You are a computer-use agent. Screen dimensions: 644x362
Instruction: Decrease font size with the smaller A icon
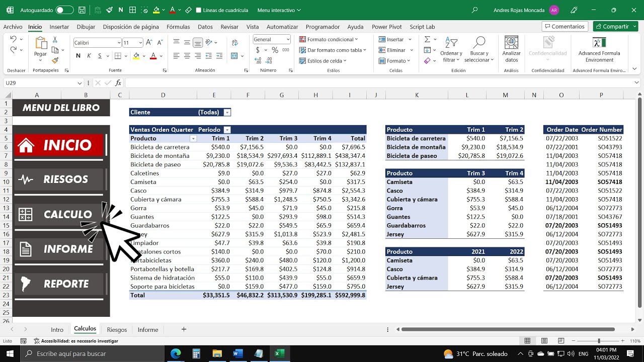coord(160,43)
